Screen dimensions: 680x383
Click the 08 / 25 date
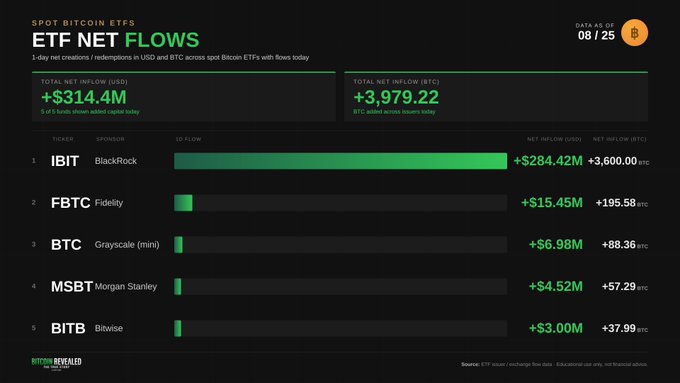596,36
